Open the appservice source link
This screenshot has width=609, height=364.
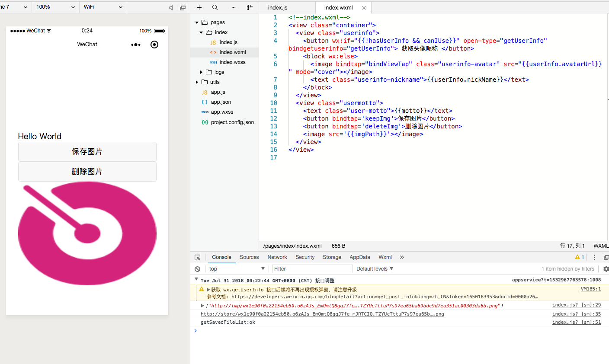click(556, 280)
